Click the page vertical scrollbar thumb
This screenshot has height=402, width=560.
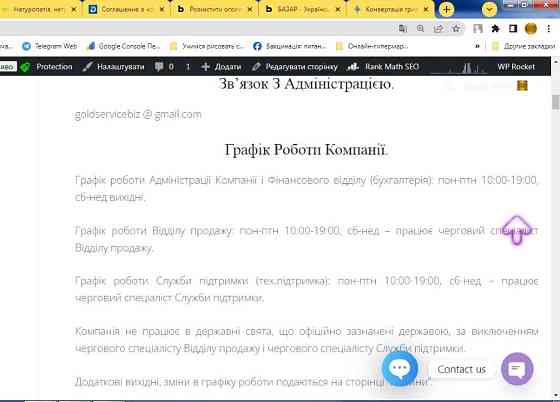coord(555,102)
